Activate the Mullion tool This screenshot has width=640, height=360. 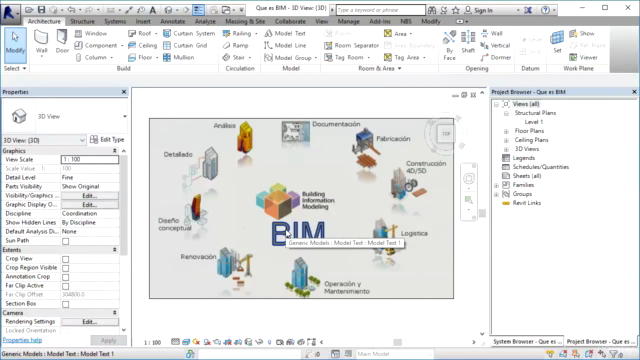[x=179, y=58]
